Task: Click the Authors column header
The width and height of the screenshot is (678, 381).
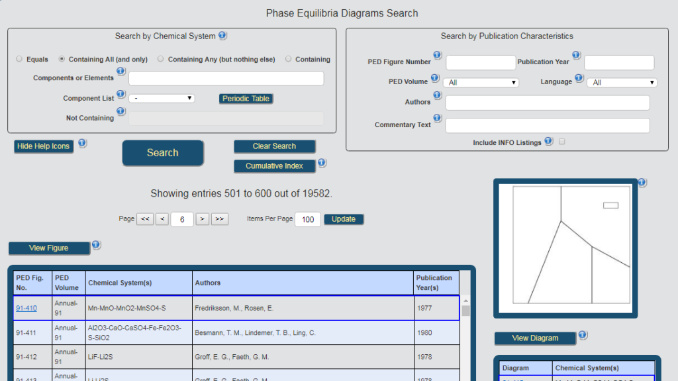Action: pos(303,283)
